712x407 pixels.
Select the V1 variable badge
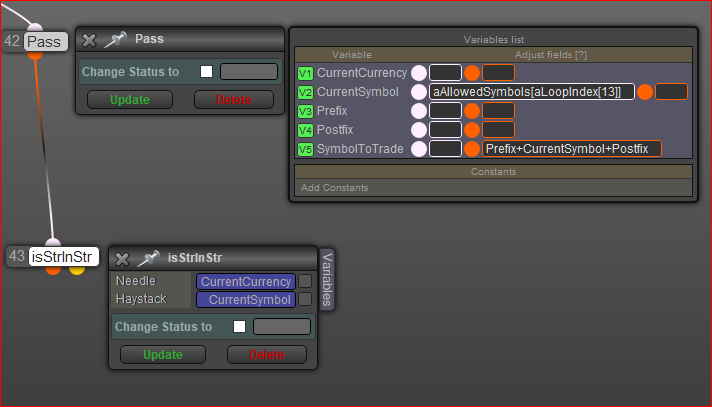(306, 73)
